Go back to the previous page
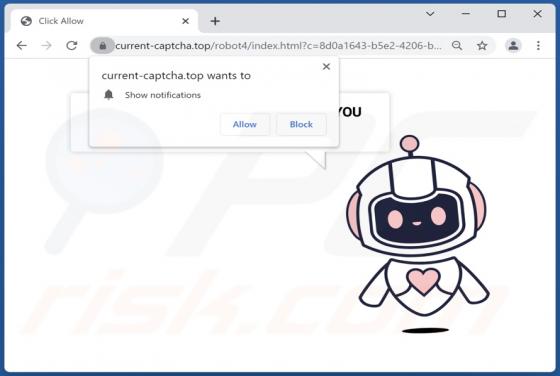Image resolution: width=560 pixels, height=376 pixels. pos(22,46)
